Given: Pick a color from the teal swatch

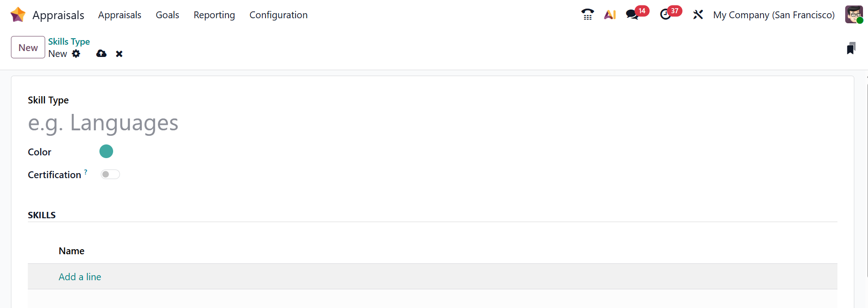Looking at the screenshot, I should tap(106, 151).
